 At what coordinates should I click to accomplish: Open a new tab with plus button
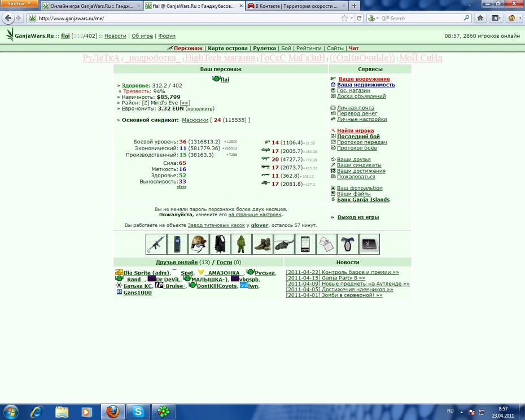[x=354, y=6]
